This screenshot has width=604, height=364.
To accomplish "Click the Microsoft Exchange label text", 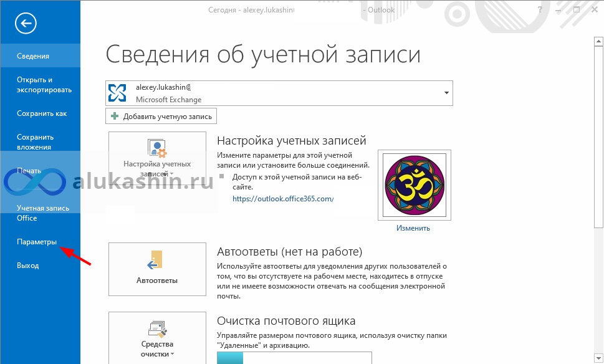I will (169, 99).
